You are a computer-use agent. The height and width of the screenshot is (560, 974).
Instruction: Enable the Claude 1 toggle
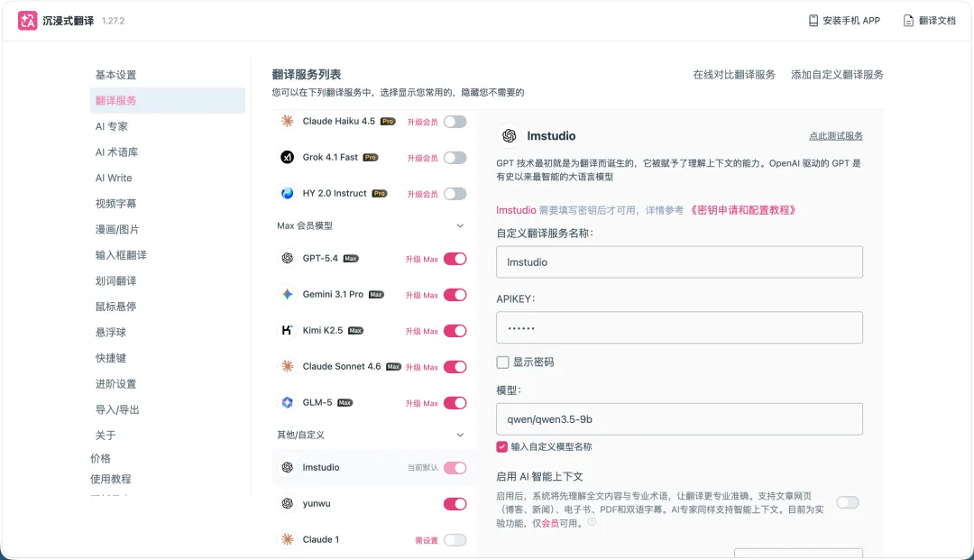455,540
